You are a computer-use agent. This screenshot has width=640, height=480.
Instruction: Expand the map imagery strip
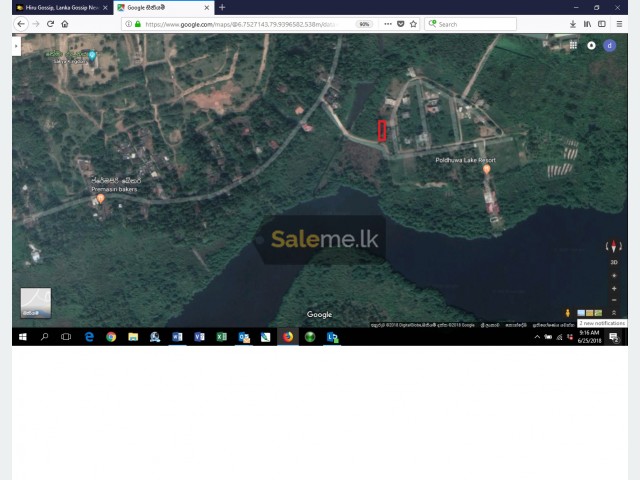[x=613, y=313]
